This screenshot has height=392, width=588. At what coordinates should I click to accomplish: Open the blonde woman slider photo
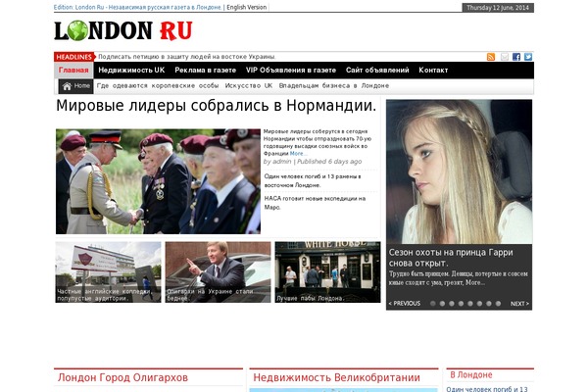459,171
